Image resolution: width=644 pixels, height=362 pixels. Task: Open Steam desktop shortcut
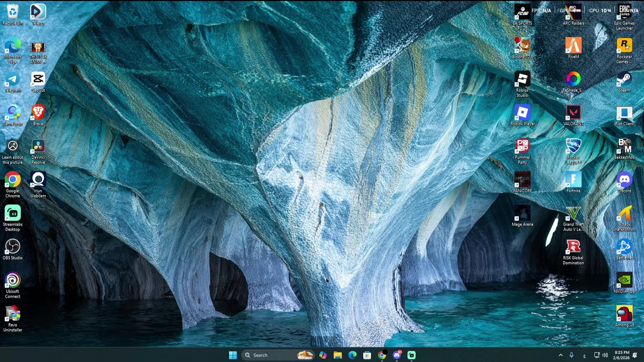point(624,82)
